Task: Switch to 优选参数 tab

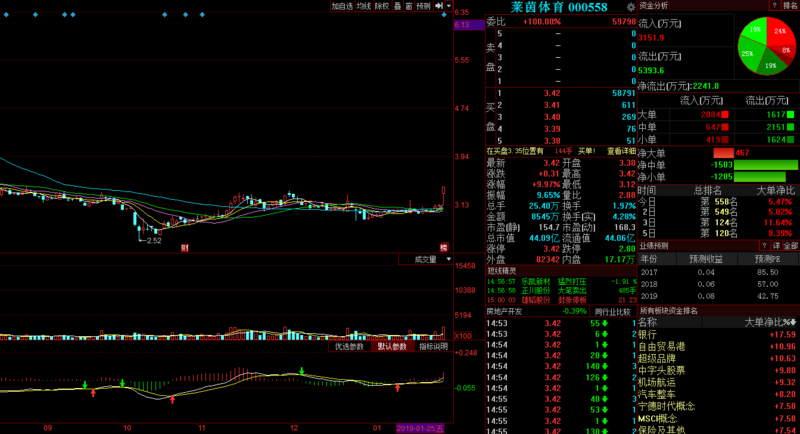Action: pyautogui.click(x=350, y=346)
